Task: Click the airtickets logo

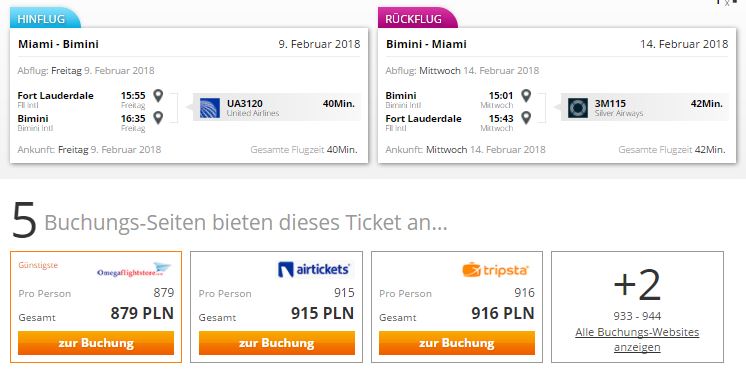Action: coord(314,270)
